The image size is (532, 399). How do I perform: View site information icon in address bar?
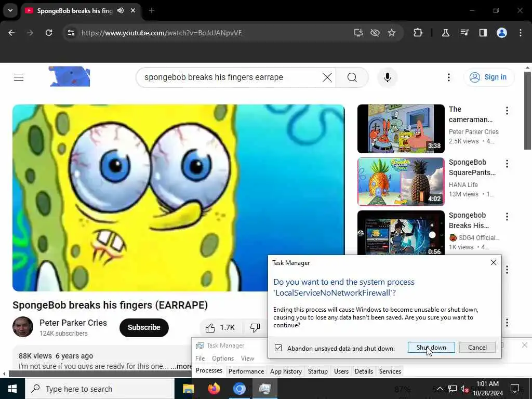pyautogui.click(x=71, y=33)
